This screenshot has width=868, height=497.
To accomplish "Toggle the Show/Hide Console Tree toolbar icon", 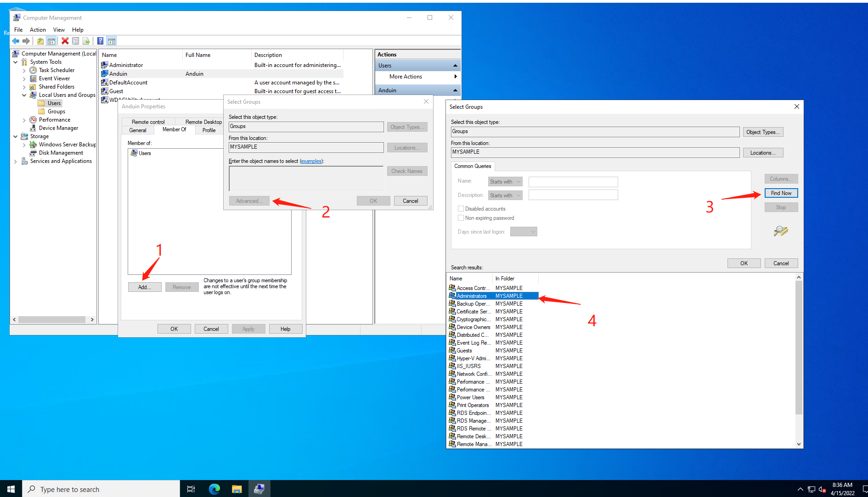I will 51,41.
